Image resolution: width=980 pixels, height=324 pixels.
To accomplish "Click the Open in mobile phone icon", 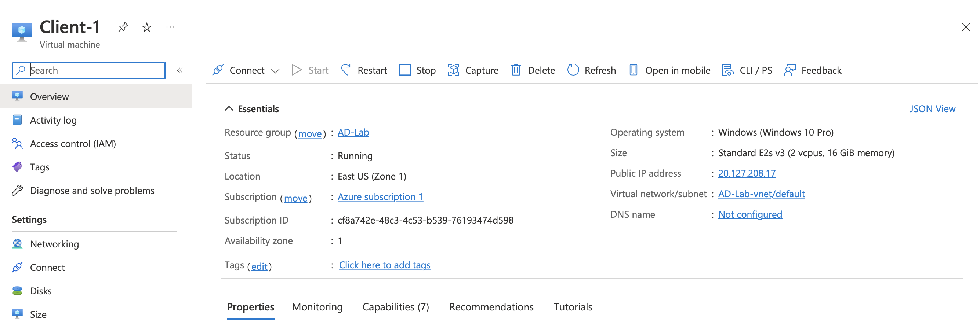I will coord(633,70).
